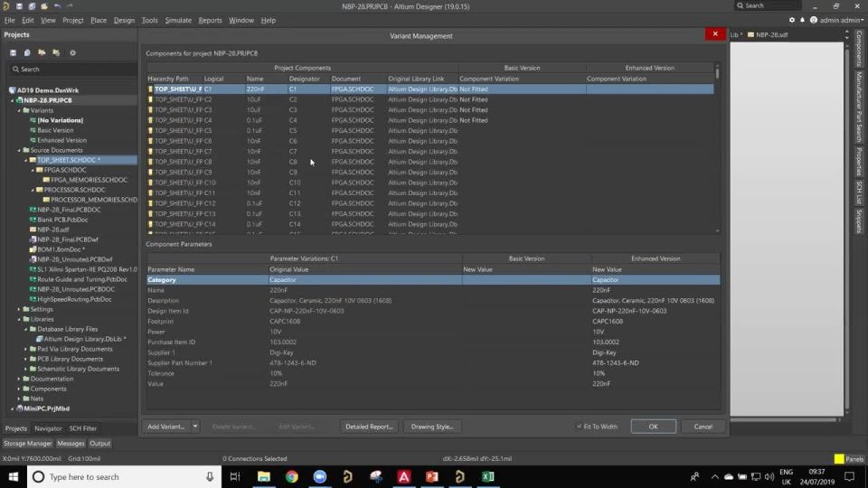868x488 pixels.
Task: Expand the Settings folder
Action: tap(19, 309)
